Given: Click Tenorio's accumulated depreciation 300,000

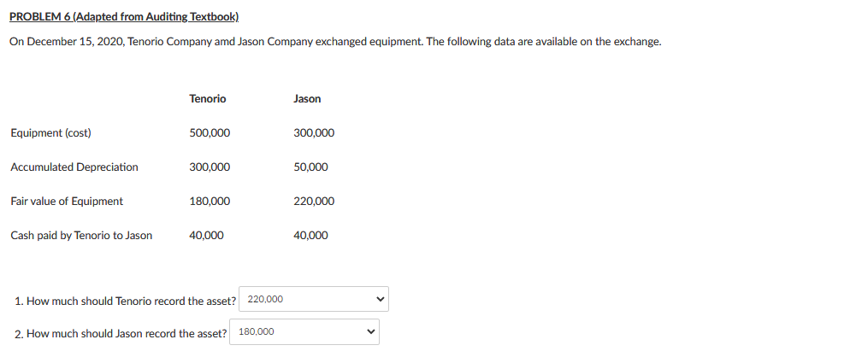Looking at the screenshot, I should pyautogui.click(x=210, y=167).
